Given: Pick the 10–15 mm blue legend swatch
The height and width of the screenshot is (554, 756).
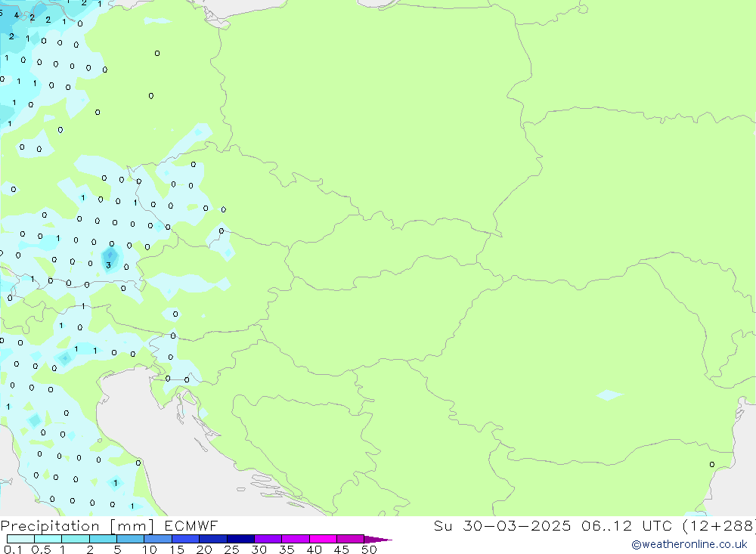Looking at the screenshot, I should pos(158,539).
